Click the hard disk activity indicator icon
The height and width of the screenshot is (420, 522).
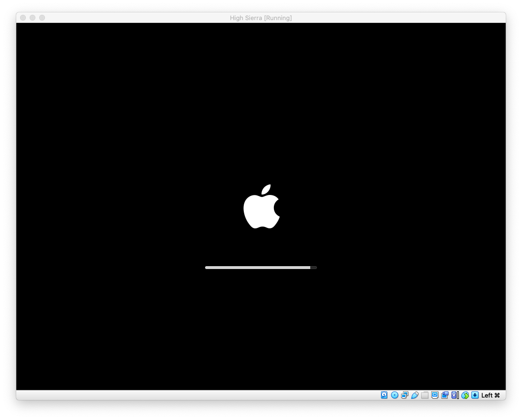(x=384, y=395)
